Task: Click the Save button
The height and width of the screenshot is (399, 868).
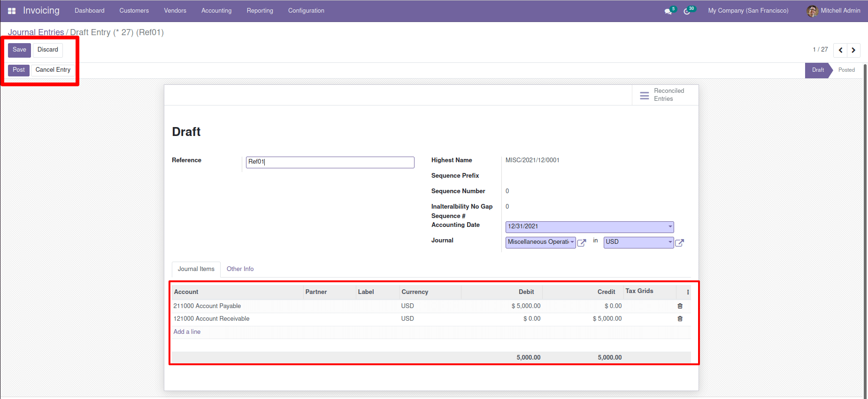Action: pyautogui.click(x=19, y=50)
